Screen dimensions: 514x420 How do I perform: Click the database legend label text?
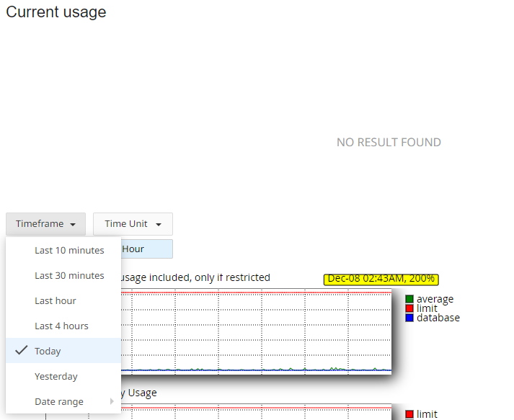pos(438,318)
